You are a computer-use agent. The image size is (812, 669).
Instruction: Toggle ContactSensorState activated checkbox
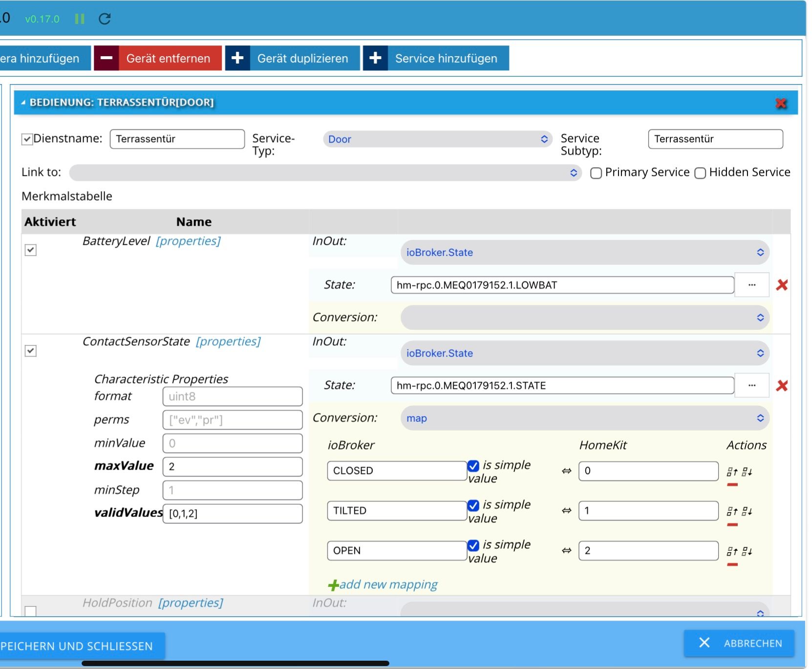[30, 351]
